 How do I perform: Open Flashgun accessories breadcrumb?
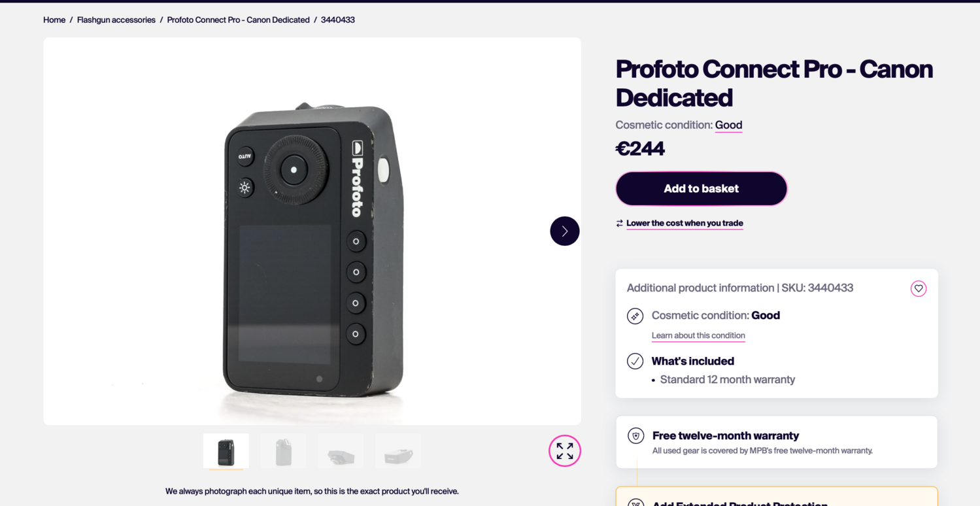(116, 20)
